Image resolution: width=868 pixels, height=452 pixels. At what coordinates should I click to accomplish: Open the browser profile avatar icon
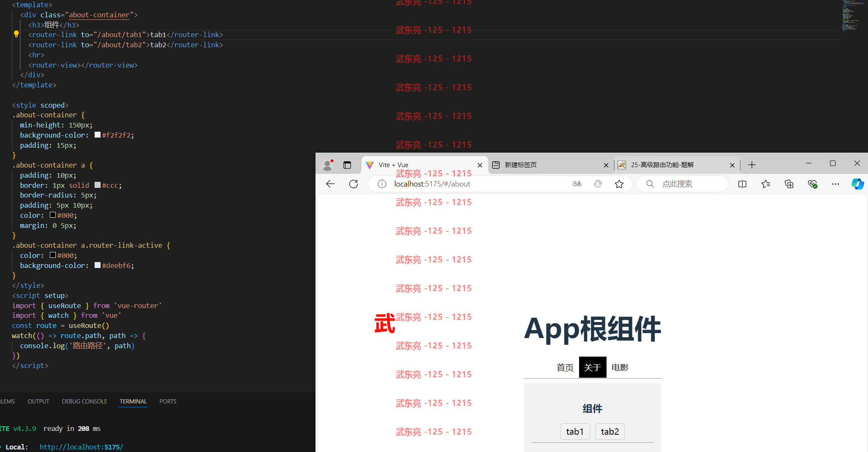tap(328, 165)
